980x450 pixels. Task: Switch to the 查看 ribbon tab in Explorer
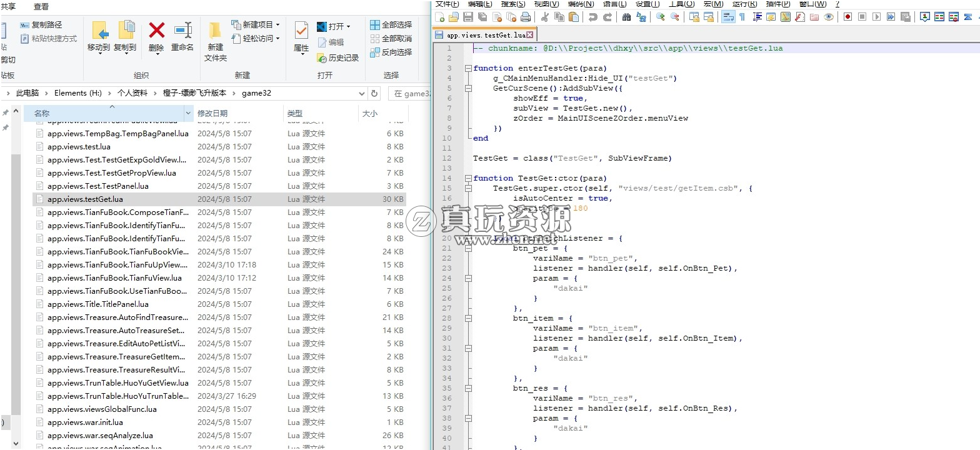point(41,6)
